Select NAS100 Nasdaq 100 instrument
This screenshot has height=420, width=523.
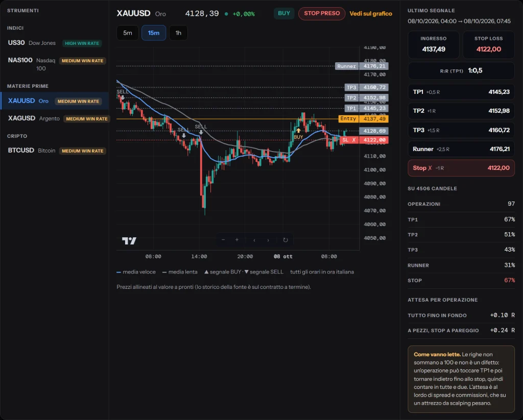55,64
